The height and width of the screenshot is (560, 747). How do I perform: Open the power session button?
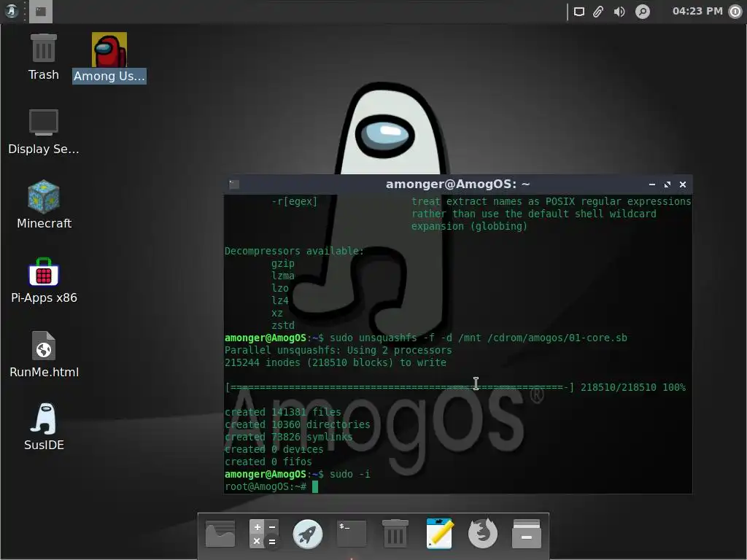pyautogui.click(x=735, y=12)
